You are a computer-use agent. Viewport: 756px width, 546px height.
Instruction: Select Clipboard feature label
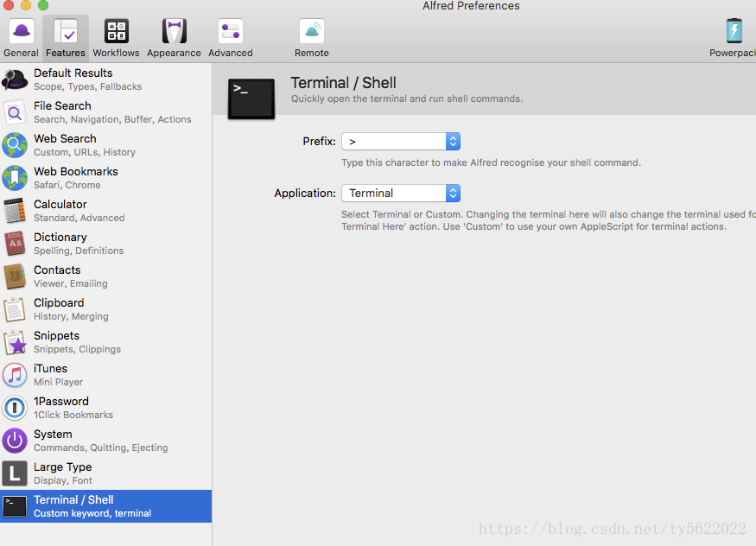click(59, 302)
